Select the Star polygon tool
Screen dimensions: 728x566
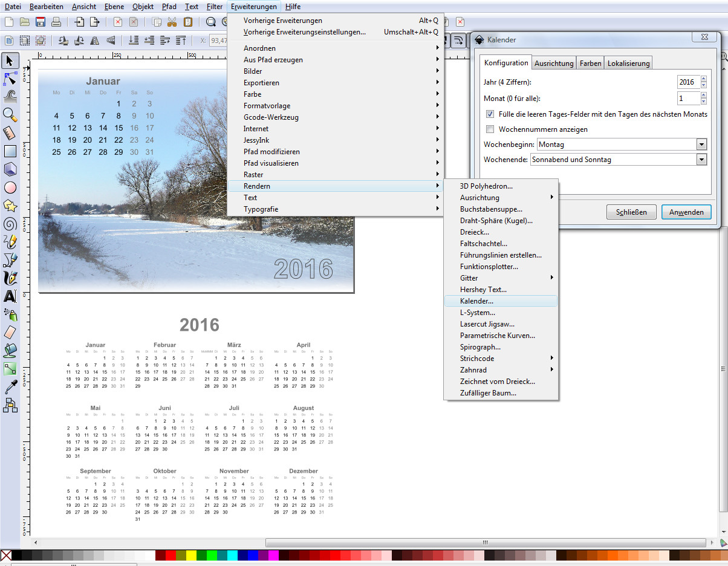coord(10,205)
